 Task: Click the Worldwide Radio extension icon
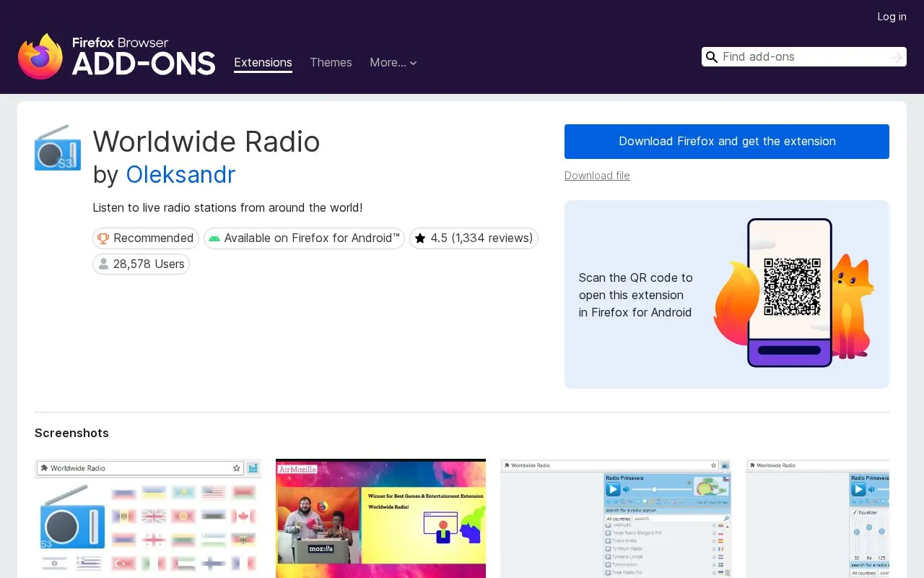tap(58, 147)
